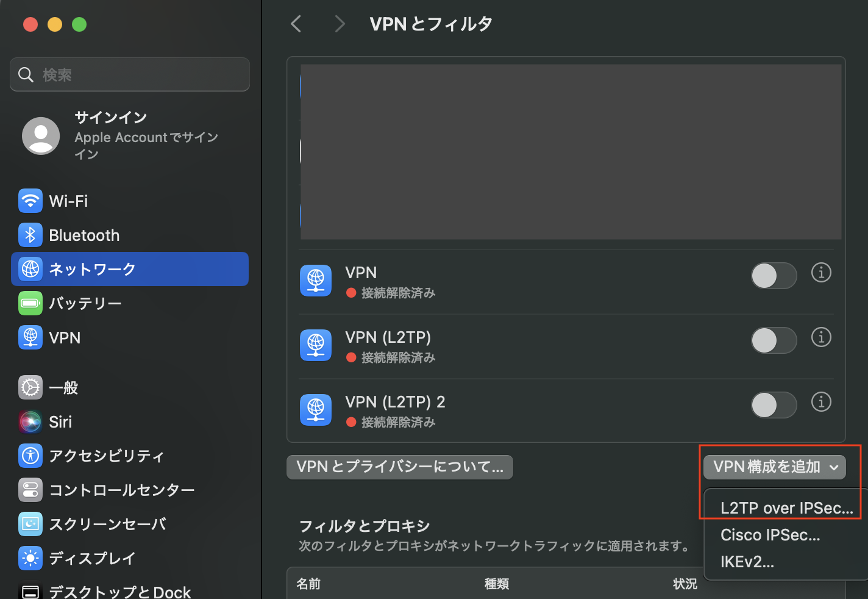Click the Apple Account avatar icon
The width and height of the screenshot is (868, 599).
click(41, 135)
